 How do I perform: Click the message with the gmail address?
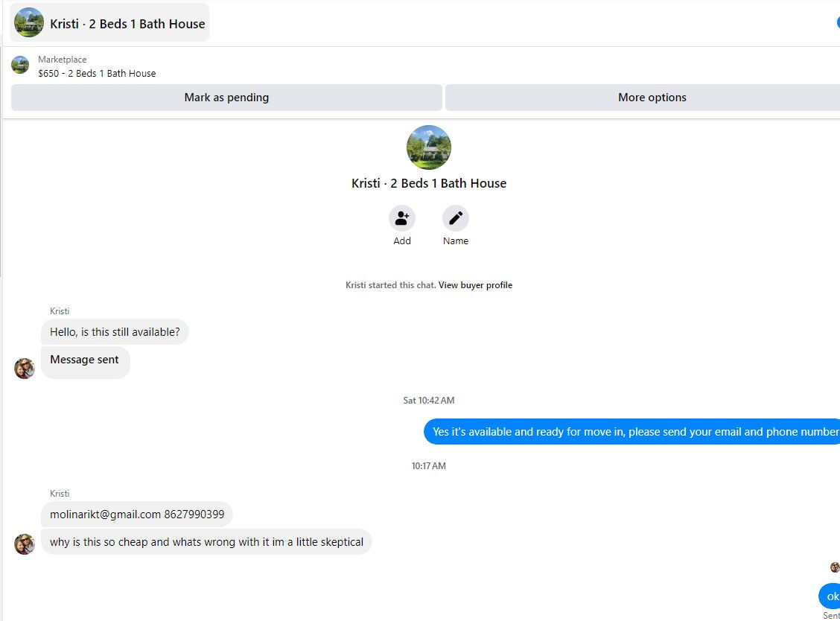137,515
